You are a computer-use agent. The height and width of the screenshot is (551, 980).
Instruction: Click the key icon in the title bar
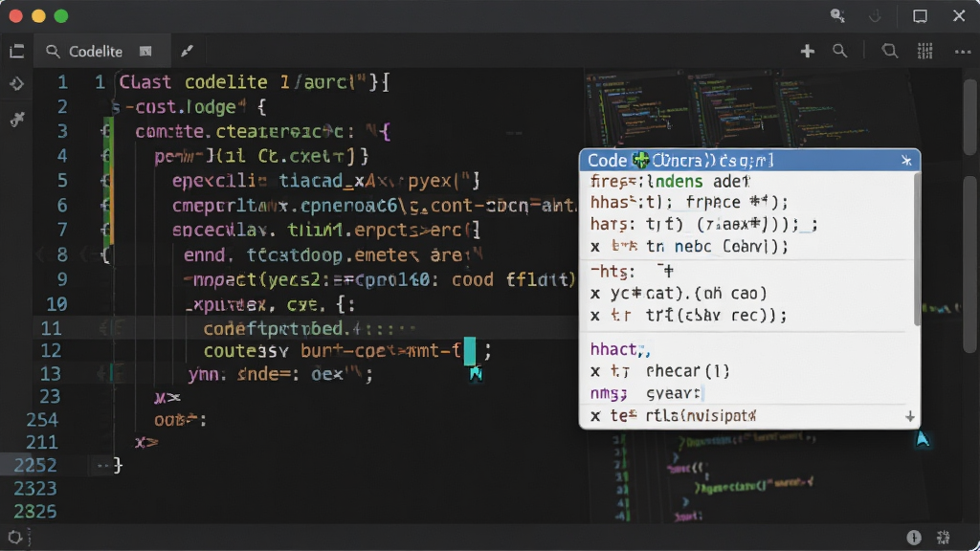coord(837,15)
